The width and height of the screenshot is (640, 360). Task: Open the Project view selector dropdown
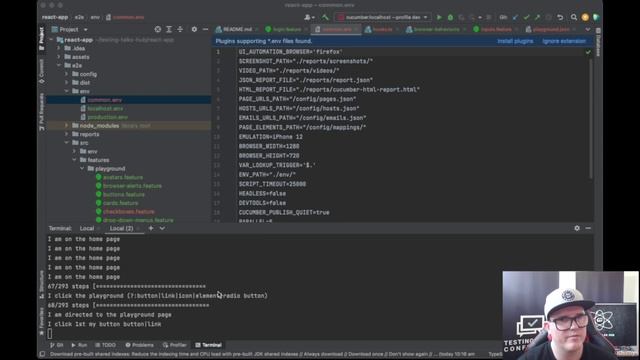tap(70, 29)
